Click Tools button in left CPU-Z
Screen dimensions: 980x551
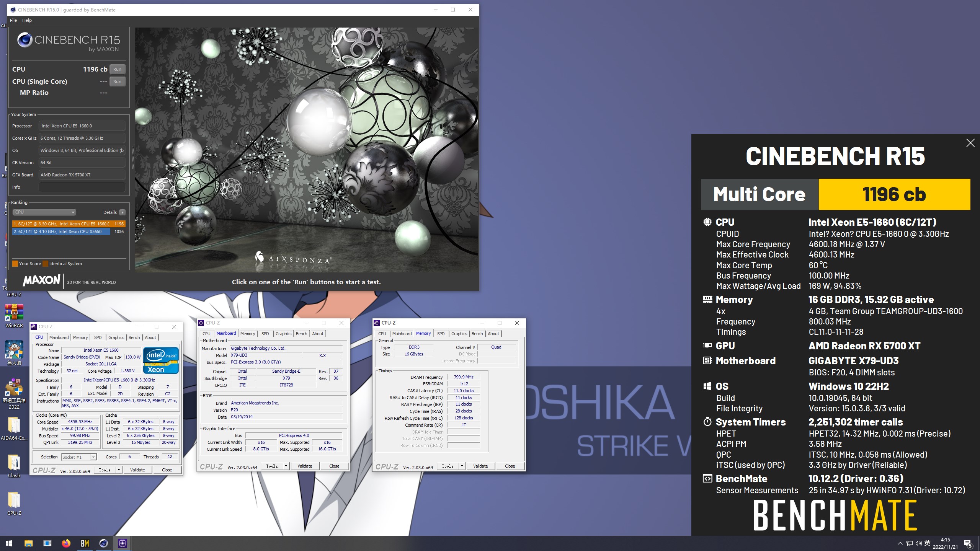point(105,470)
